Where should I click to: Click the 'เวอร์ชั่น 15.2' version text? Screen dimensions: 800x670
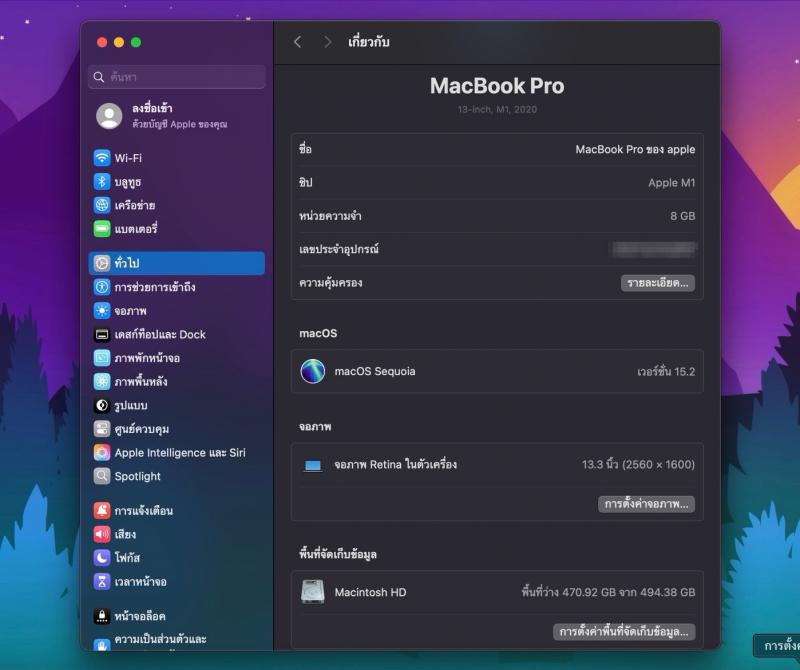click(x=666, y=371)
